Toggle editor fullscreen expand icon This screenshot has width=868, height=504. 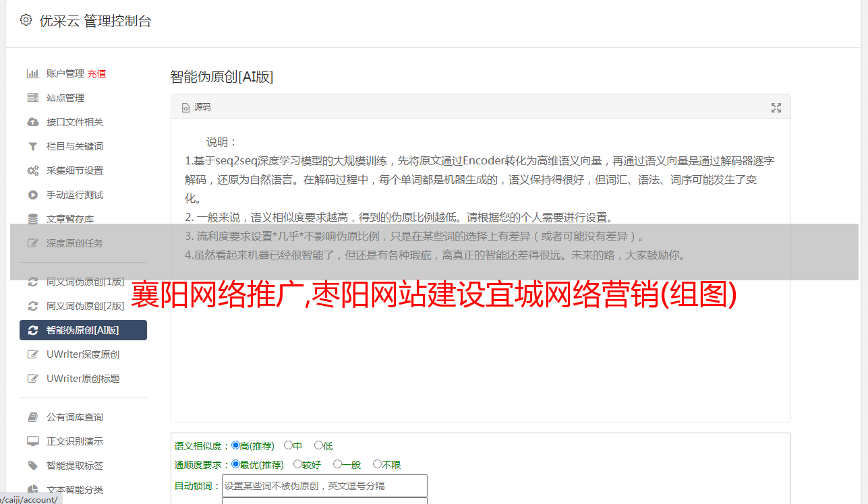[776, 107]
